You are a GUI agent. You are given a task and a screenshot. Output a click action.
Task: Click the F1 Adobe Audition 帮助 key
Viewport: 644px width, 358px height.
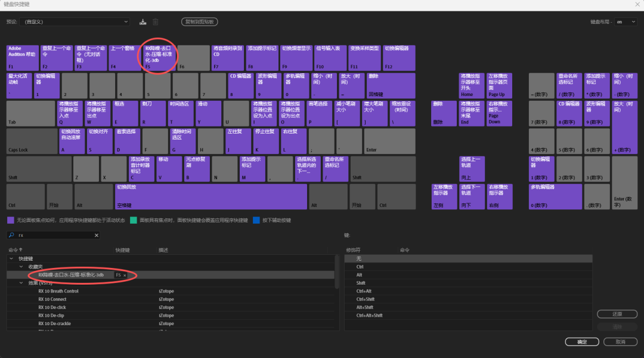[23, 58]
